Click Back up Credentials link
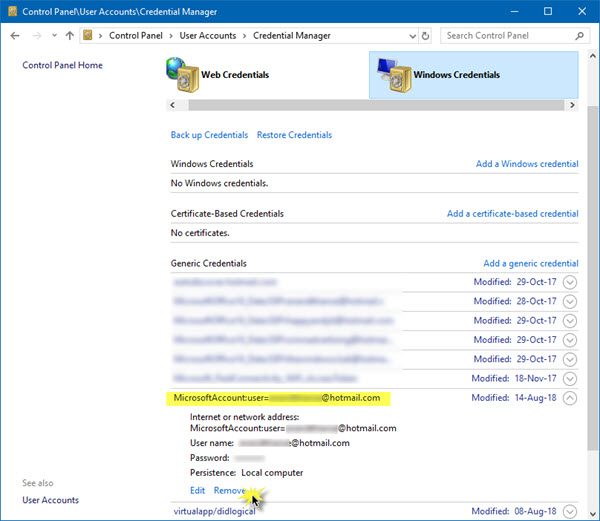 (209, 135)
